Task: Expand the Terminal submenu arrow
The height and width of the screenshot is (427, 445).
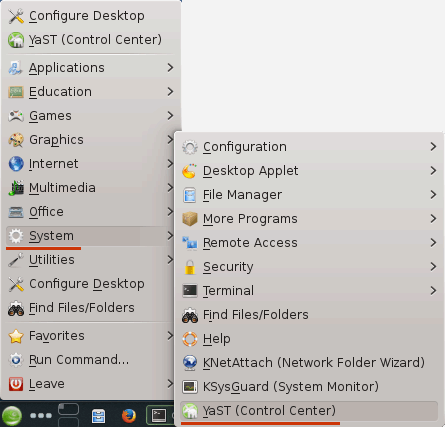Action: click(433, 291)
